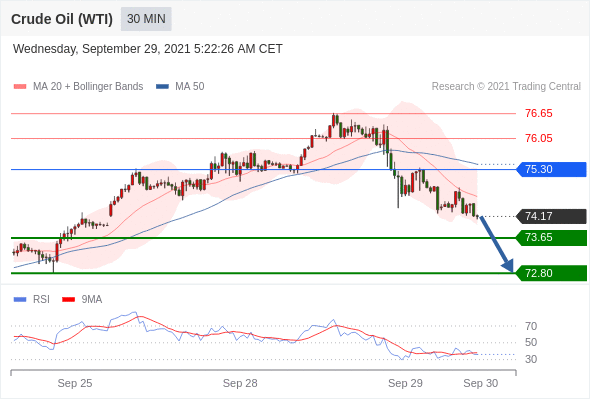Select the 75.30 blue pivot price tag
The height and width of the screenshot is (400, 590).
[551, 169]
